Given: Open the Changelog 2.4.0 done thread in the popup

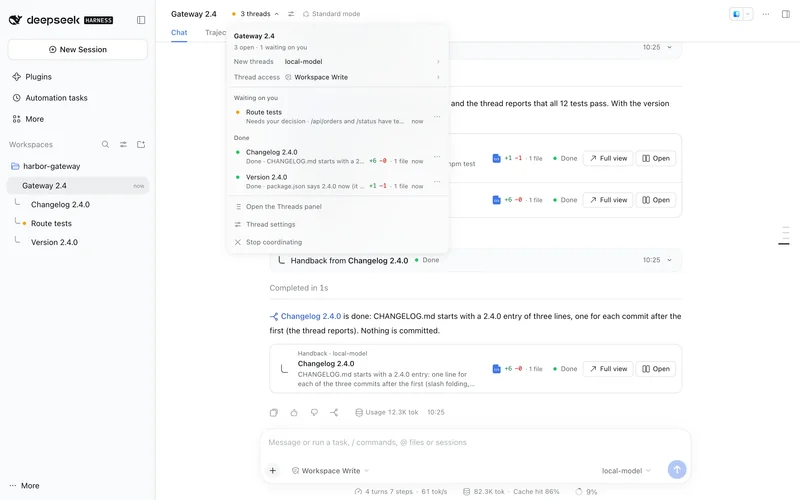Looking at the screenshot, I should [329, 156].
